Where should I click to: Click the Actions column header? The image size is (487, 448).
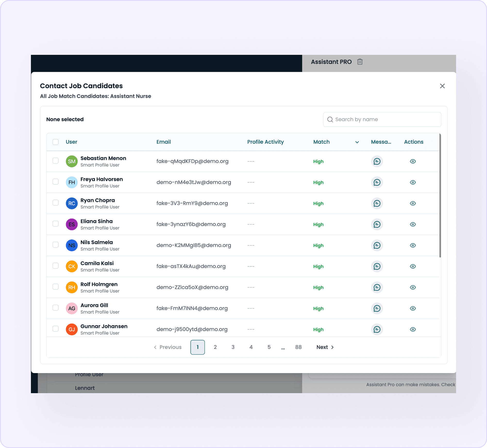414,142
